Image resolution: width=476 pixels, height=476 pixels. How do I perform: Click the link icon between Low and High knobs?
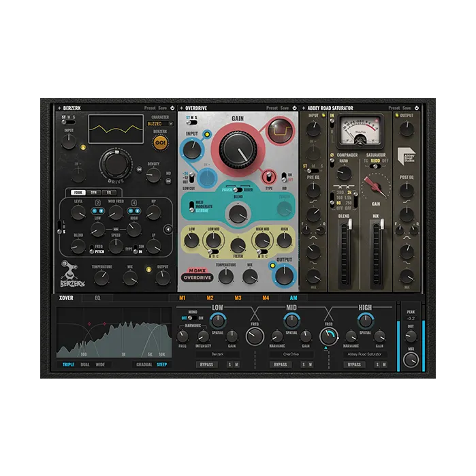pyautogui.click(x=116, y=229)
